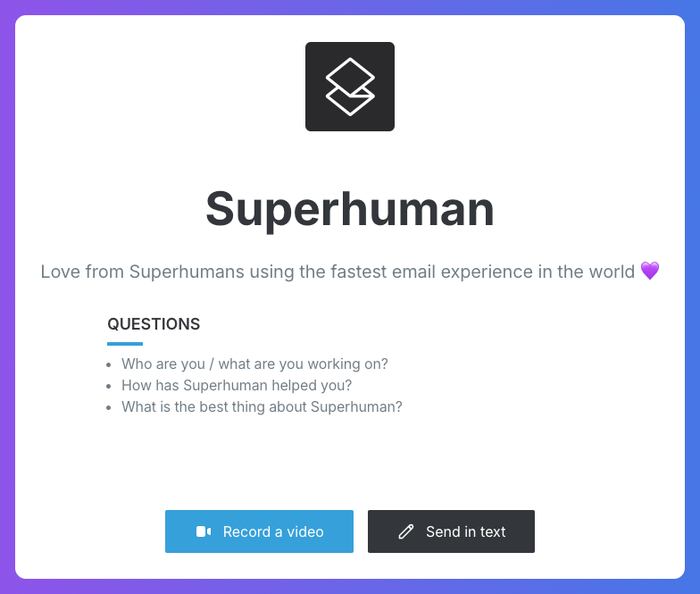The width and height of the screenshot is (700, 594).
Task: Click the large "Superhuman" heading
Action: (350, 208)
